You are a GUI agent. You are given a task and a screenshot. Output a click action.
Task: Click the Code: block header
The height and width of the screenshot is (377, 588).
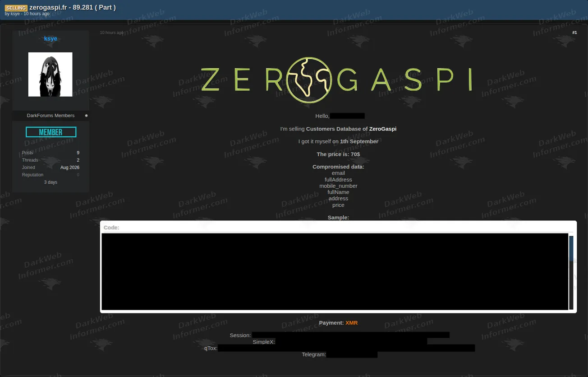(111, 228)
